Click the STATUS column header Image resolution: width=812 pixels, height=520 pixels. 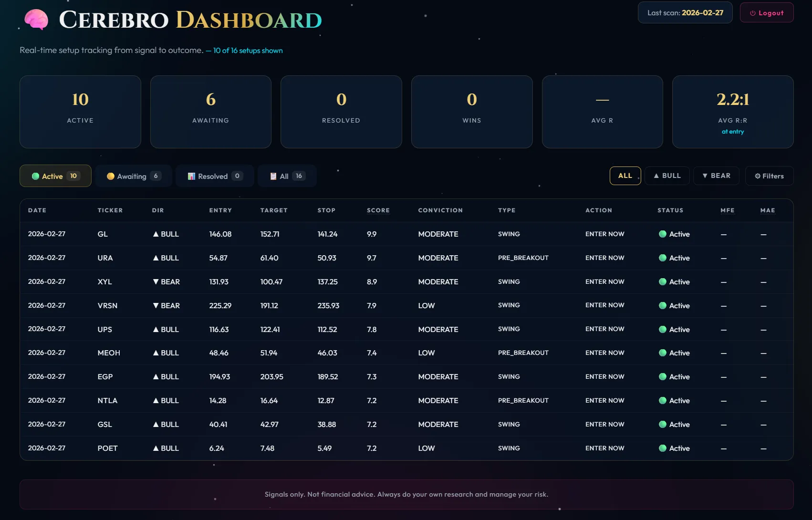[x=670, y=210]
